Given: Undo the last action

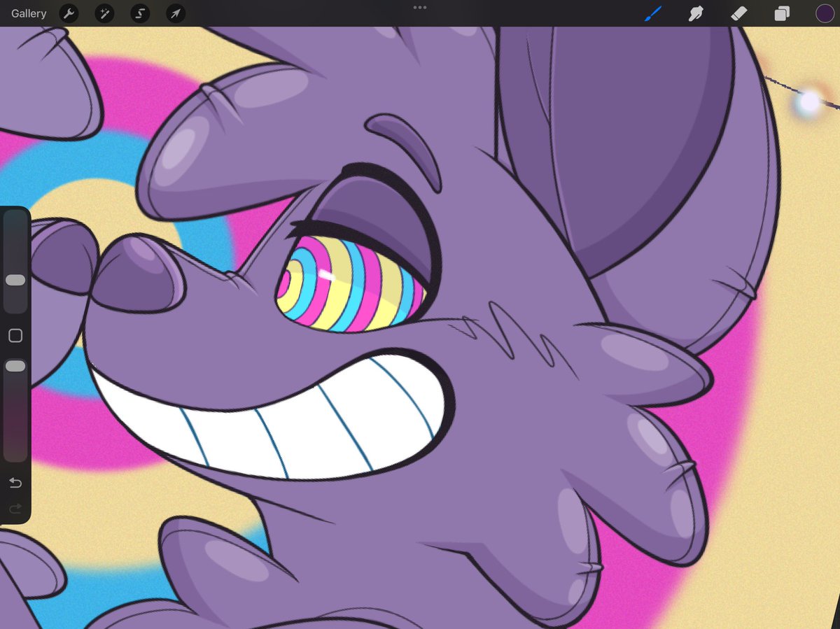Looking at the screenshot, I should coord(15,483).
